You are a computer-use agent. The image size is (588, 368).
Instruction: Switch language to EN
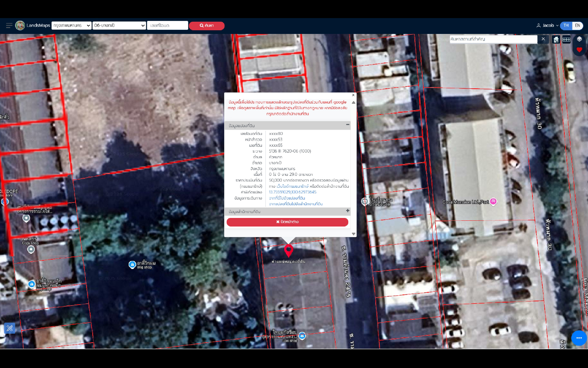click(x=577, y=25)
